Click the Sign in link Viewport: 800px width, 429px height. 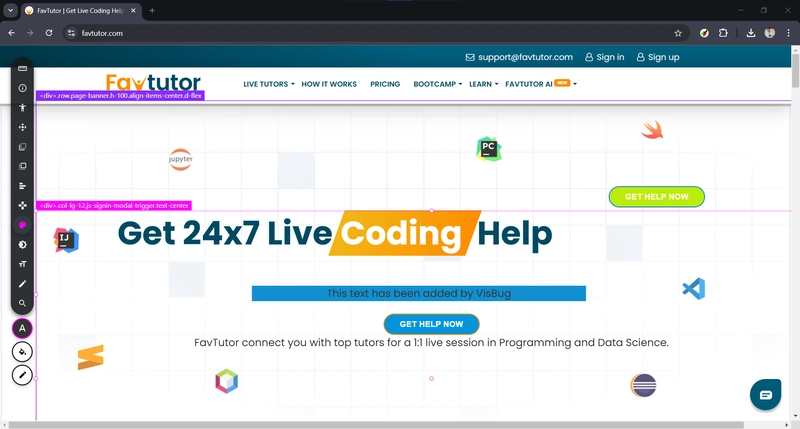click(x=605, y=57)
